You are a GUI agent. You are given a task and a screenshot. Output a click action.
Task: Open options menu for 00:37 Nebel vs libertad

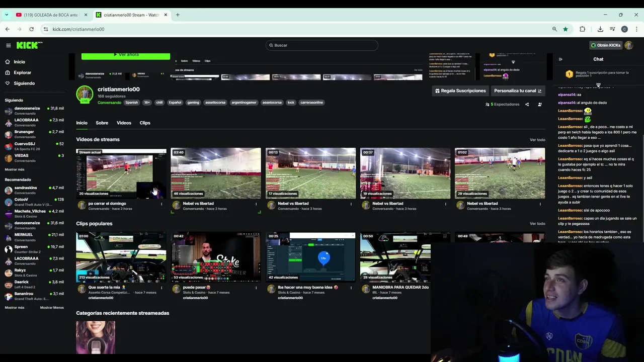[445, 204]
